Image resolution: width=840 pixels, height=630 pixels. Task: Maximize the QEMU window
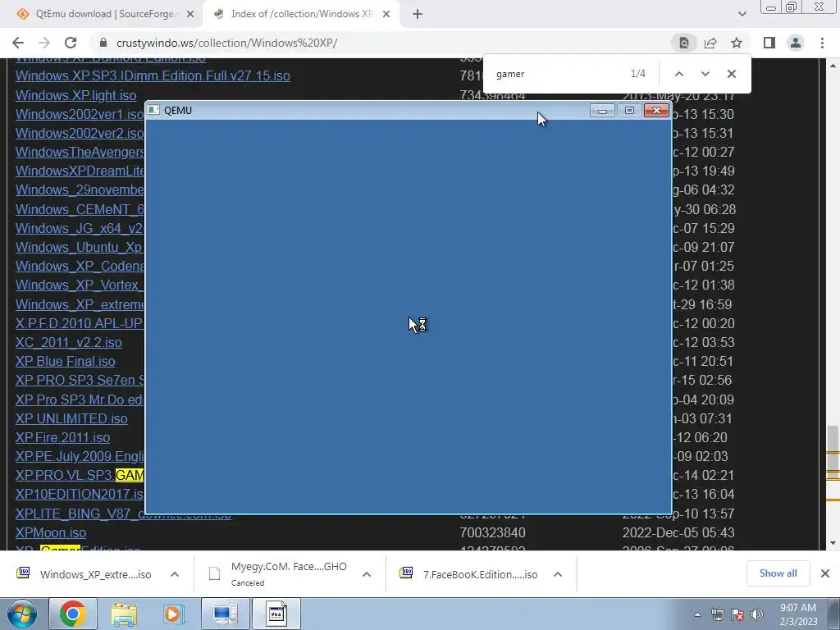pyautogui.click(x=629, y=111)
